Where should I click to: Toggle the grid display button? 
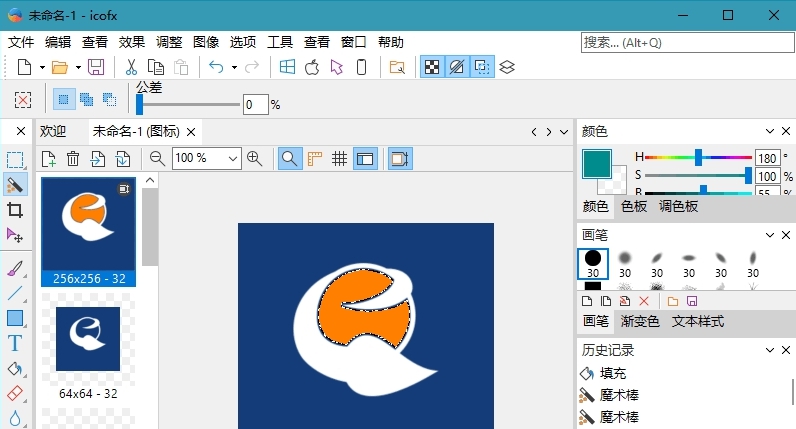click(339, 158)
